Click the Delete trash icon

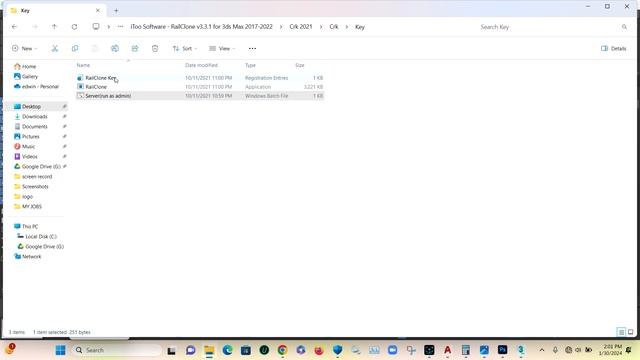[155, 49]
